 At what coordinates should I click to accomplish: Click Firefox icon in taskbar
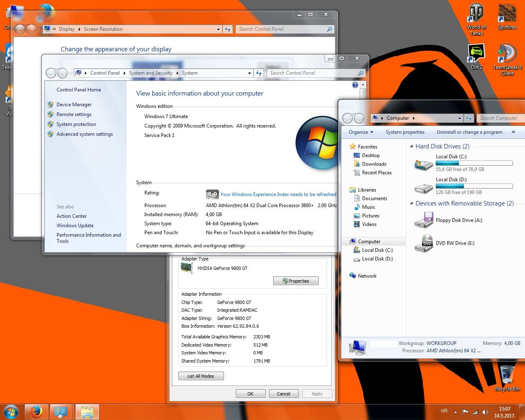tap(37, 411)
